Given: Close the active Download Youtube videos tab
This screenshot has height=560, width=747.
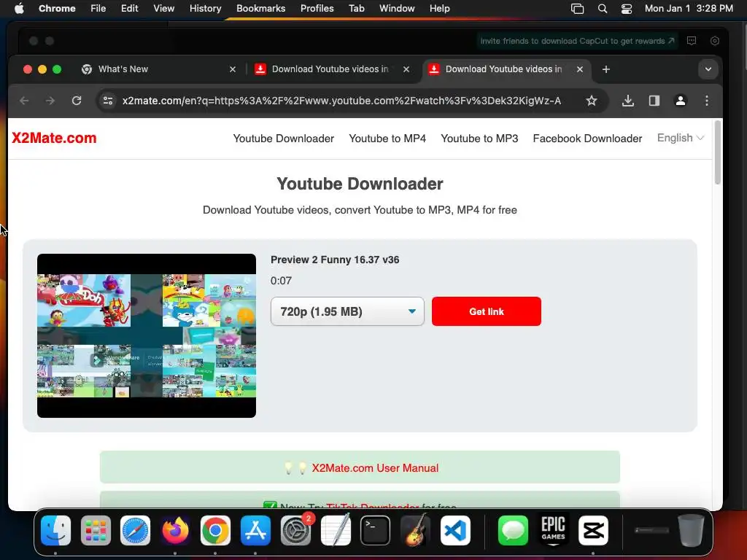Looking at the screenshot, I should [579, 69].
